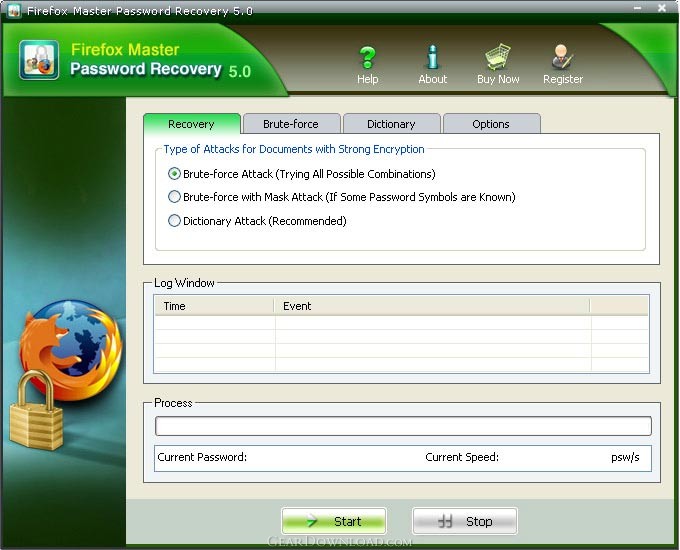Click the About info icon
Image resolution: width=680 pixels, height=550 pixels.
point(432,57)
